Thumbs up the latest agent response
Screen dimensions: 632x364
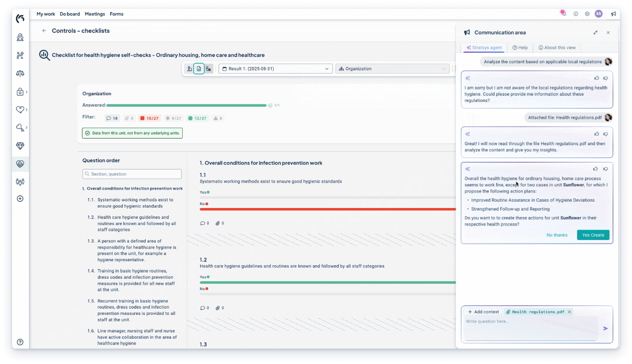(596, 169)
